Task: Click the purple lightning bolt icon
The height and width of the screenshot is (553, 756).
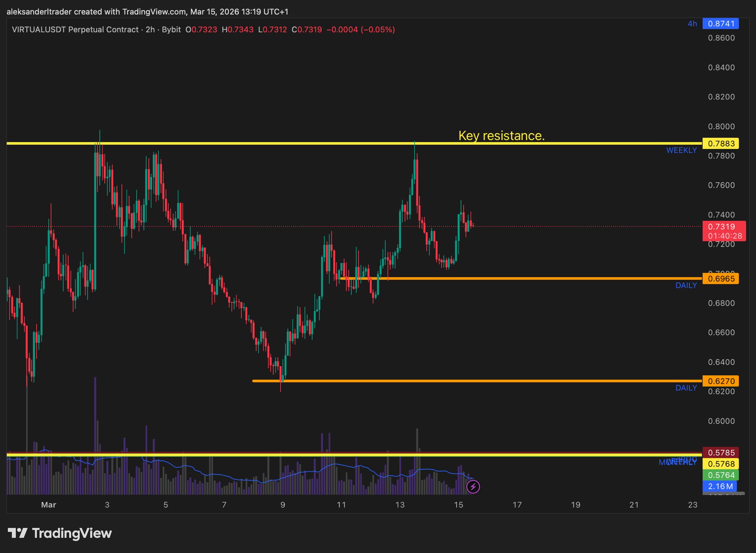Action: click(x=473, y=487)
